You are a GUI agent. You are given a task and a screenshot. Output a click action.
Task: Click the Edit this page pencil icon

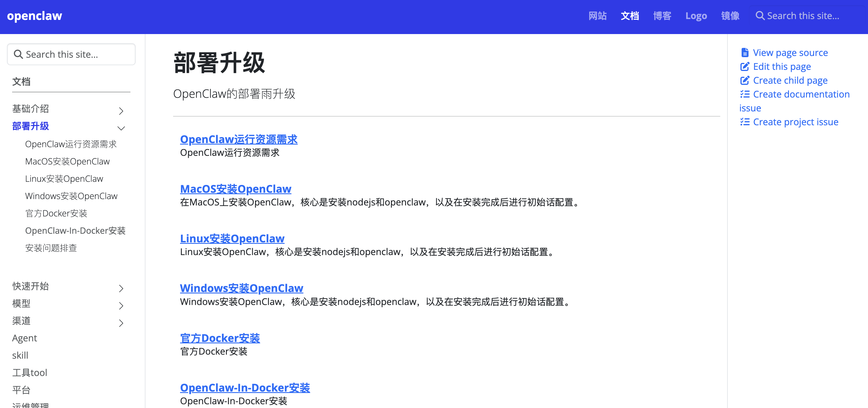(x=745, y=67)
